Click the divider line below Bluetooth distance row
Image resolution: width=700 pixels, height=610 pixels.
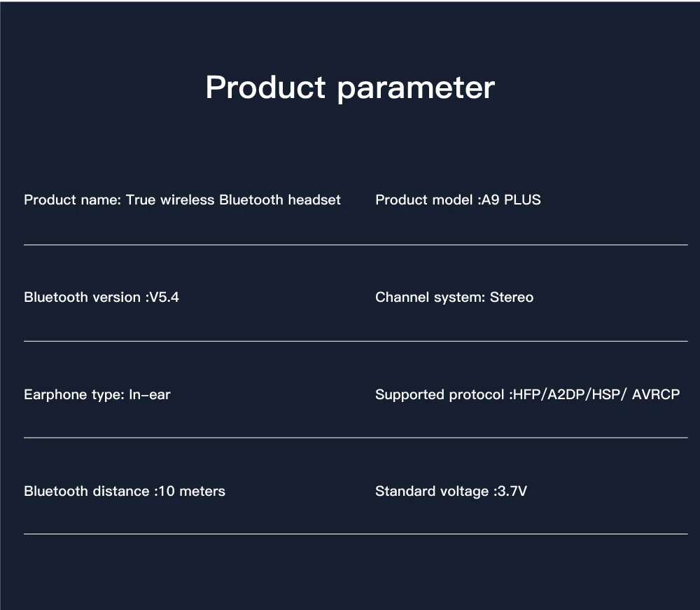(356, 534)
